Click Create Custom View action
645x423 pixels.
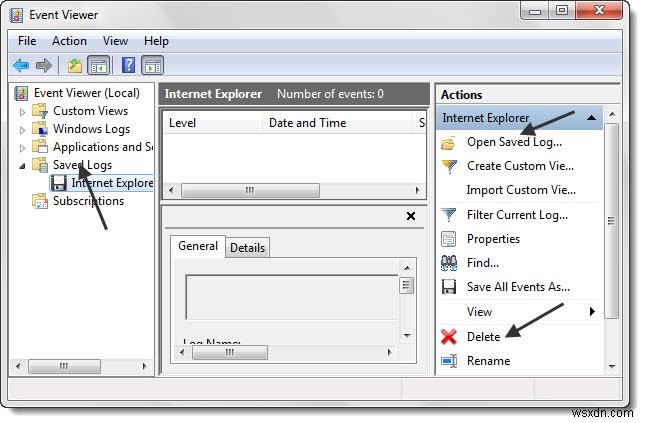pos(520,166)
